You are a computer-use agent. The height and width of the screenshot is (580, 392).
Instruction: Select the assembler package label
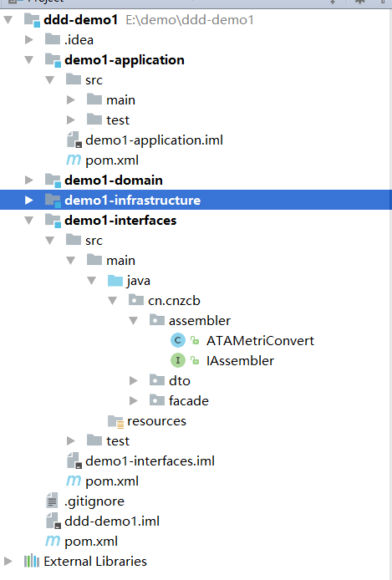tap(200, 321)
